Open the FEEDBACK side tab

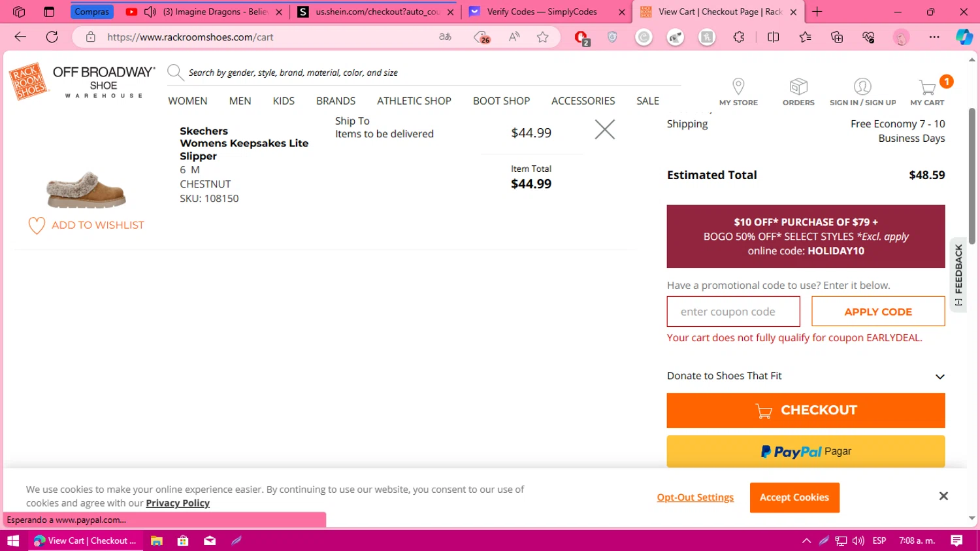(x=958, y=275)
